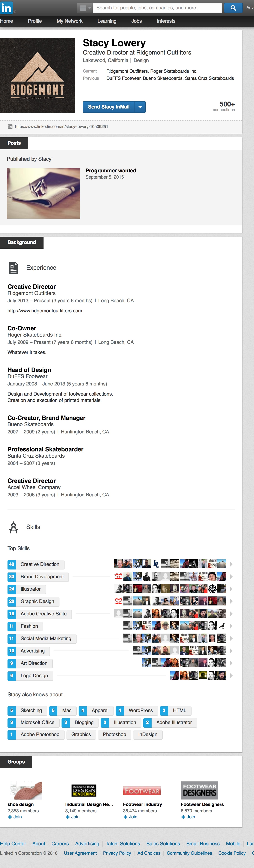Viewport: 254px width, 868px height.
Task: Expand endorsers for Creative Direction skill
Action: [231, 564]
